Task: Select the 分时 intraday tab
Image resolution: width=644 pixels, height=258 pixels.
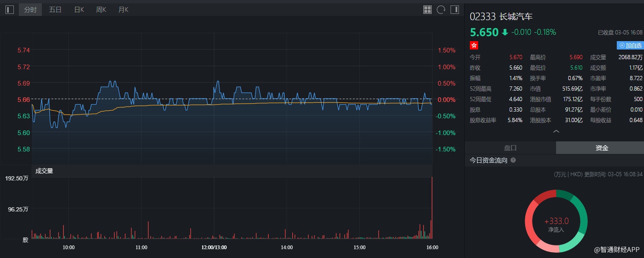Action: tap(30, 10)
